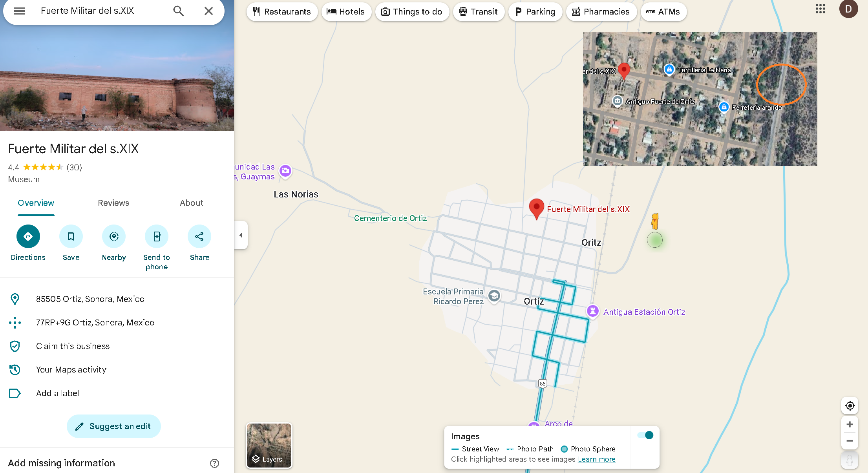Screen dimensions: 868x473
Task: Open help for Add missing information
Action: [214, 463]
